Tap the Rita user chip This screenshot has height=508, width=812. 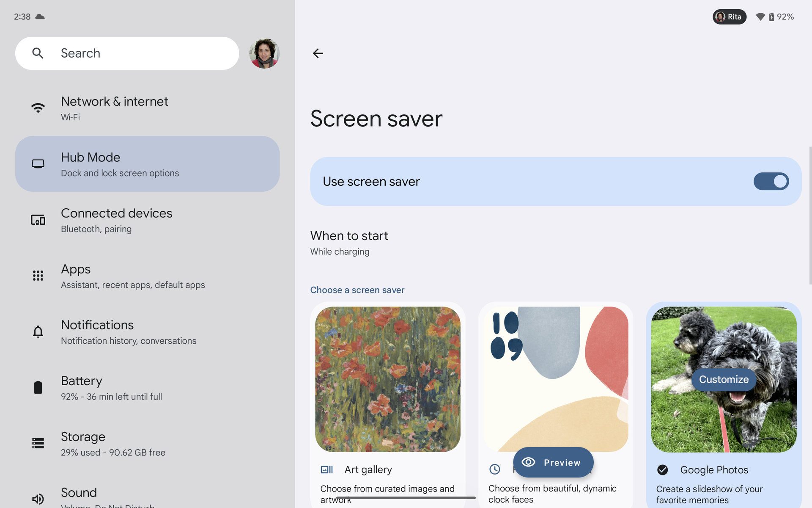click(729, 17)
